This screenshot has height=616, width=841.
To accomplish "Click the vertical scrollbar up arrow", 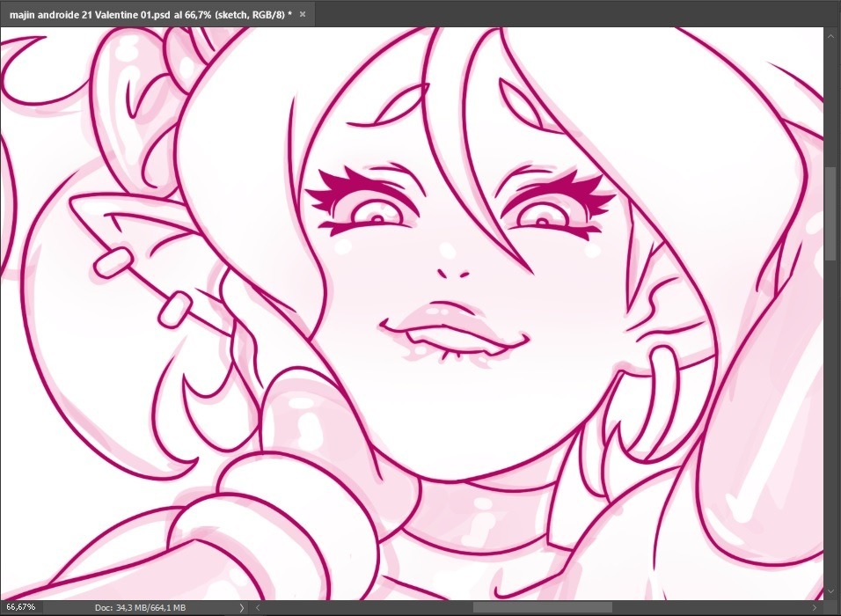I will (831, 35).
